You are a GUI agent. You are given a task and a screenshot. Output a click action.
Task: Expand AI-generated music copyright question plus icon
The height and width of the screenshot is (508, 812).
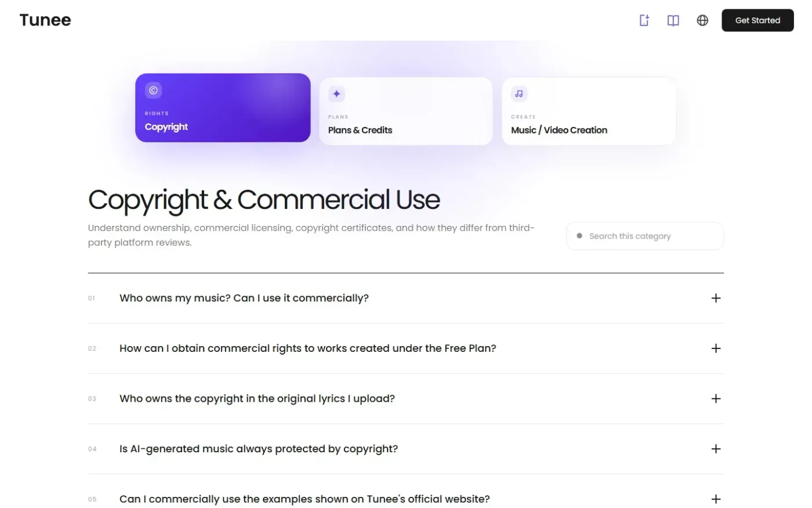click(x=716, y=449)
